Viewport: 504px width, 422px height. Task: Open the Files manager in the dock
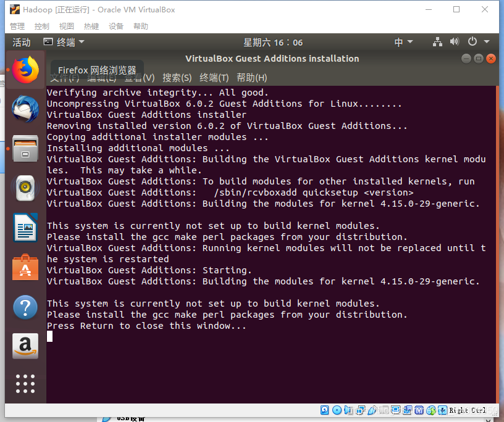25,148
